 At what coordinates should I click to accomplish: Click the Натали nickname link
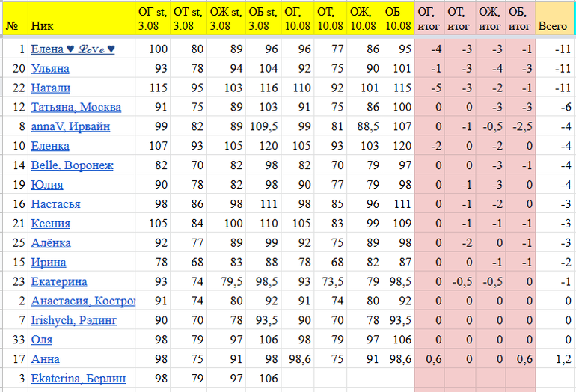(50, 88)
